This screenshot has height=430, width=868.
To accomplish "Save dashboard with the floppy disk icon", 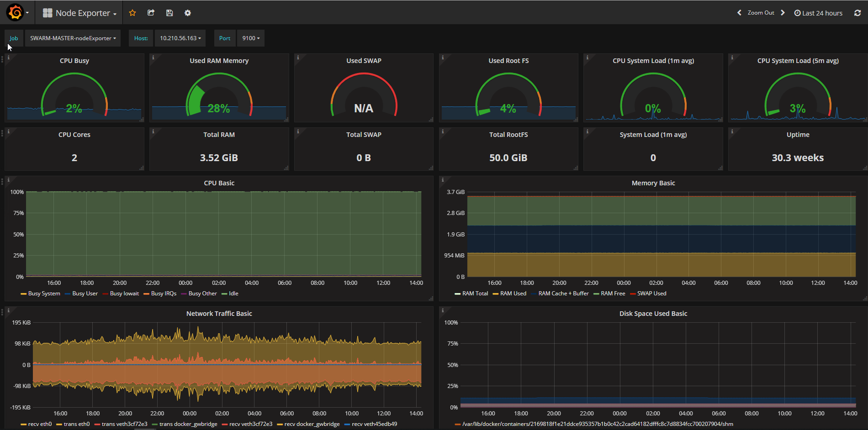I will tap(169, 13).
